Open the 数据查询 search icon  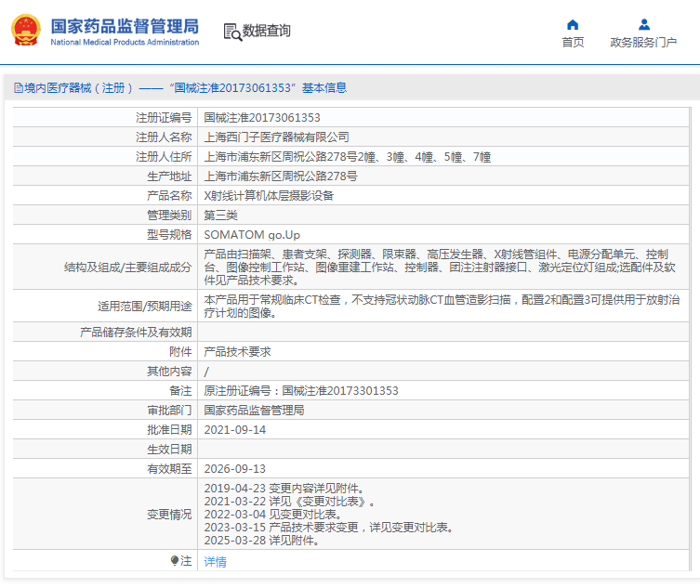232,32
